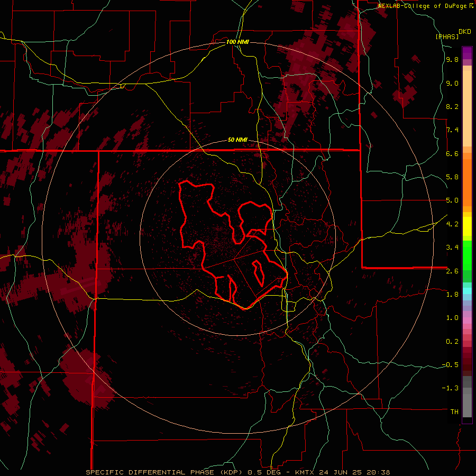Viewport: 476px width, 476px height.
Task: Click the 4.2 legend value
Action: 452,224
